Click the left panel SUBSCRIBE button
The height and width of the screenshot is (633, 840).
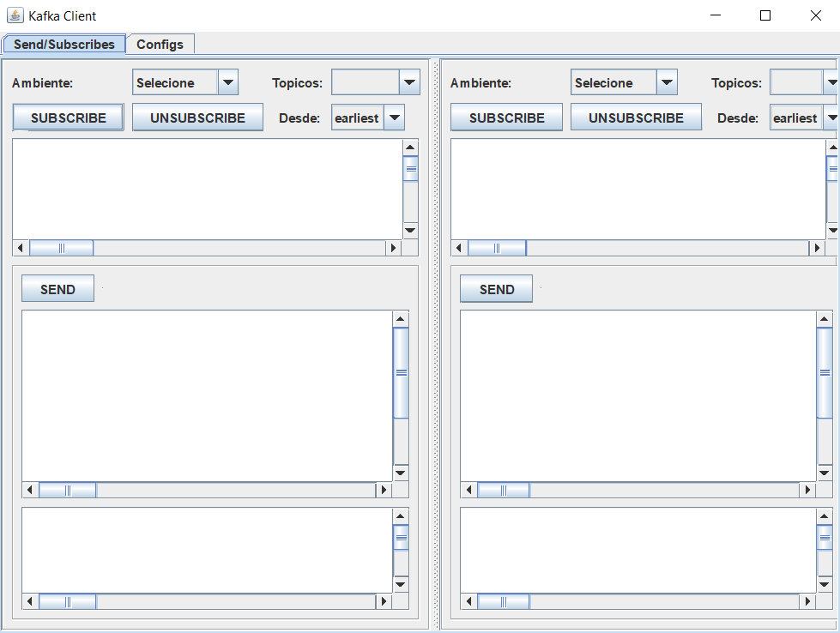(68, 118)
